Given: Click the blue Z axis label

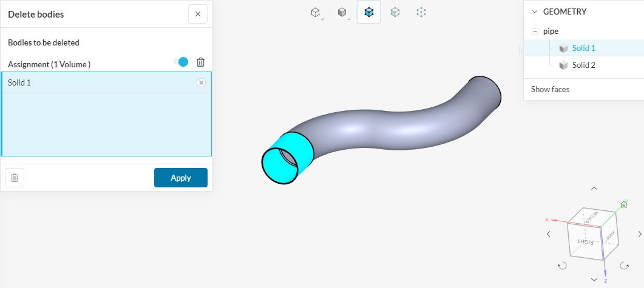Looking at the screenshot, I should (606, 281).
